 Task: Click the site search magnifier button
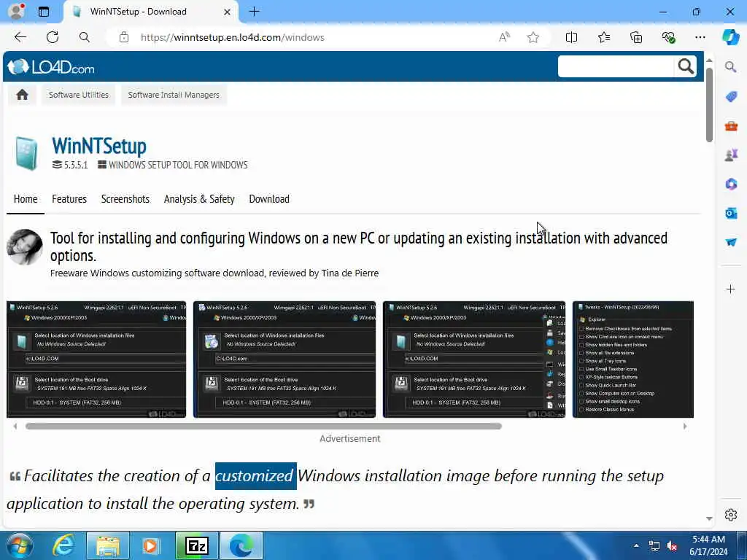tap(686, 66)
